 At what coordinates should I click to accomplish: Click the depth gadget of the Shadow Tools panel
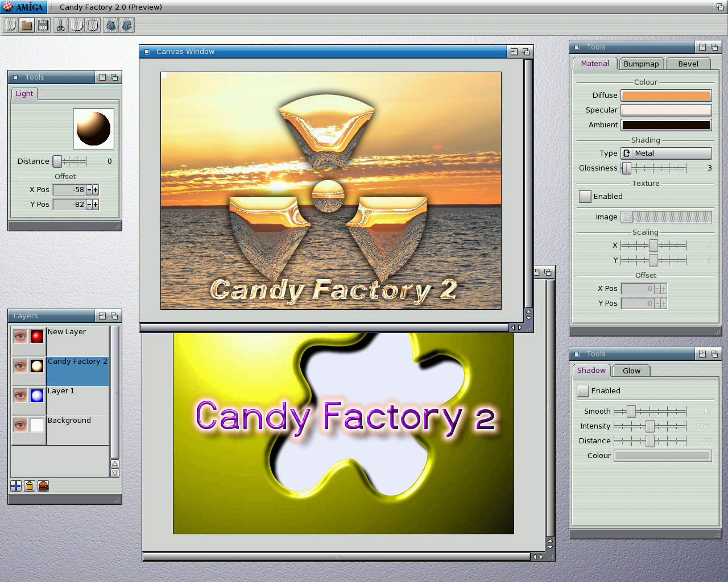[x=714, y=354]
